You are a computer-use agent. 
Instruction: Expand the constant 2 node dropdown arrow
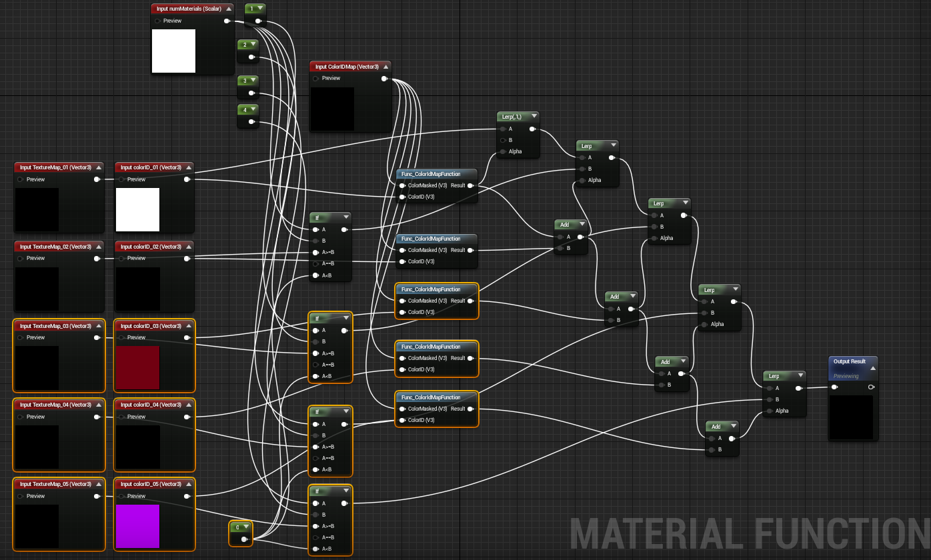254,44
